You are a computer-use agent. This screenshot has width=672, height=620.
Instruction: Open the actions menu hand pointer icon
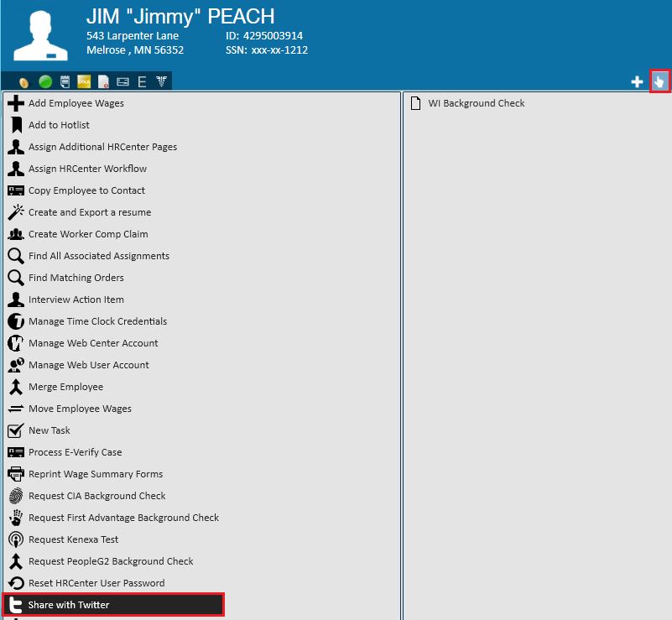click(x=659, y=81)
